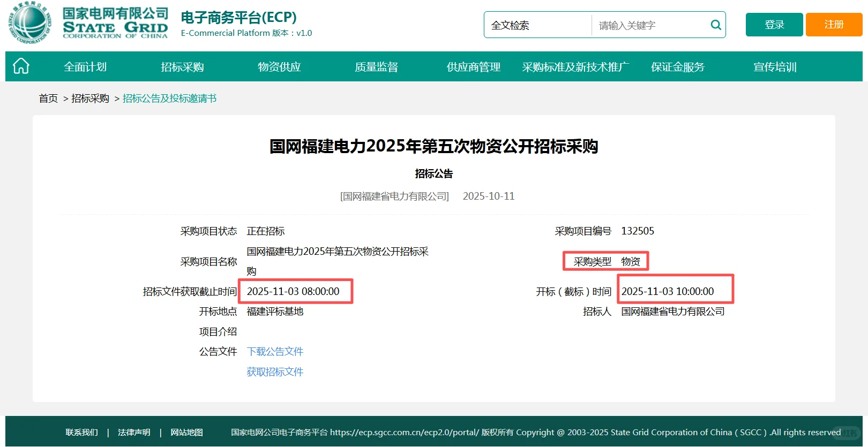Open the 宣传培训 menu
The width and height of the screenshot is (868, 447).
coord(775,67)
